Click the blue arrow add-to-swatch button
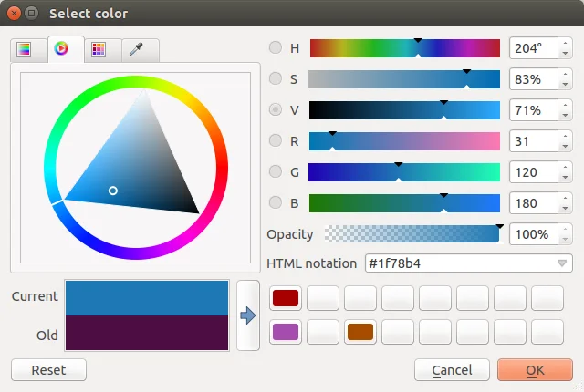The image size is (584, 392). coord(248,315)
